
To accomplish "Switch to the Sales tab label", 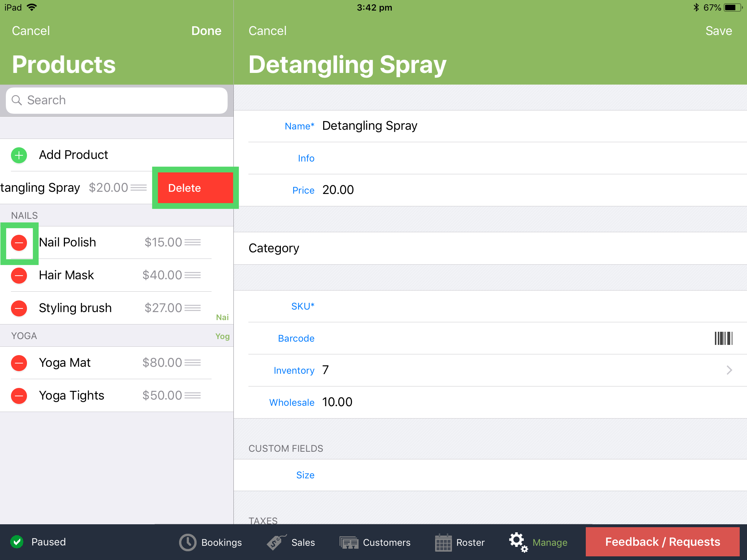I will (x=303, y=542).
